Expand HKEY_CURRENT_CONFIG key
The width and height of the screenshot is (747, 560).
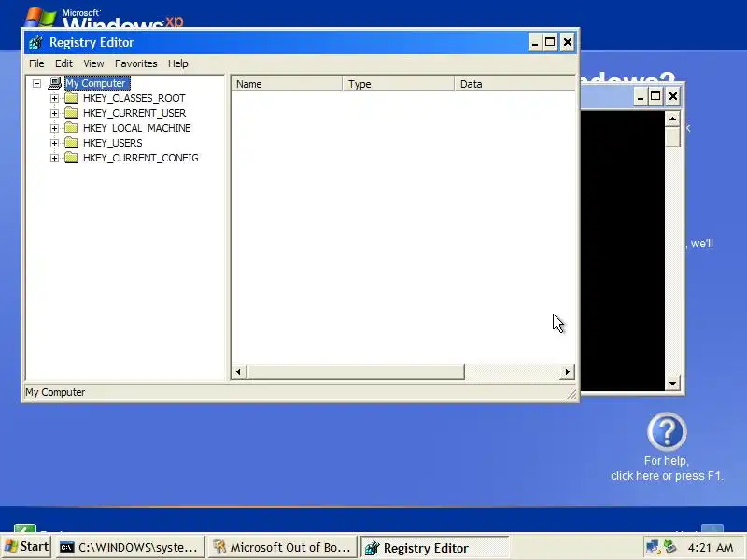(54, 158)
